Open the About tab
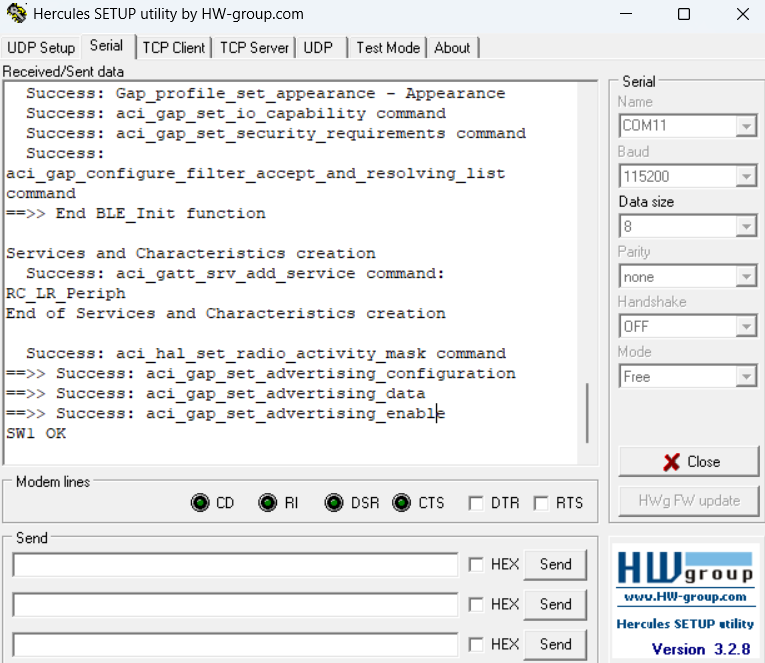765x663 pixels. [452, 48]
